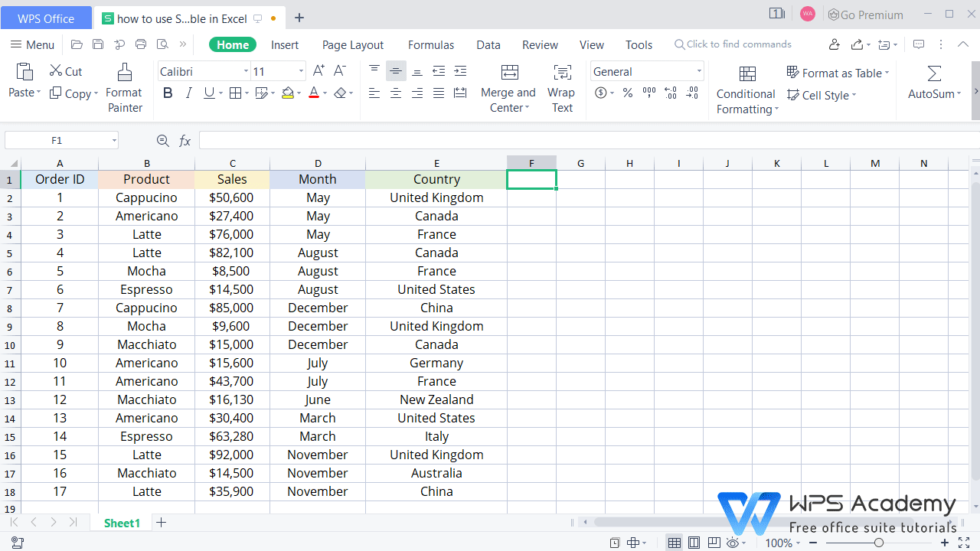Open the Calibri font dropdown
The height and width of the screenshot is (551, 980).
245,70
